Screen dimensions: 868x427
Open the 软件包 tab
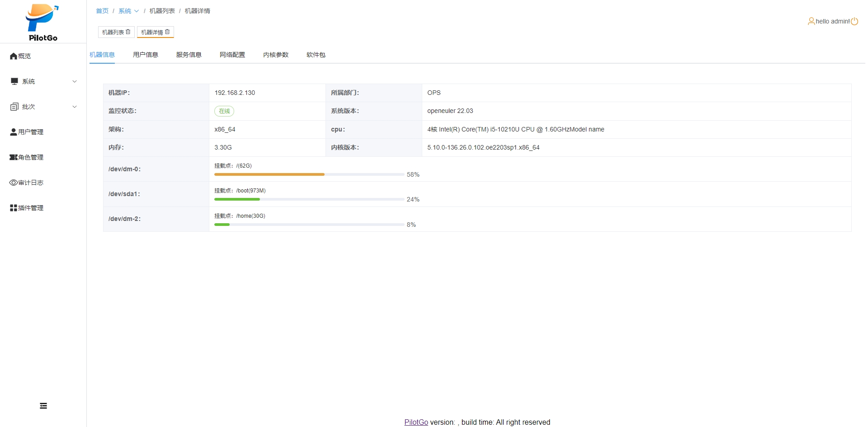[x=316, y=55]
